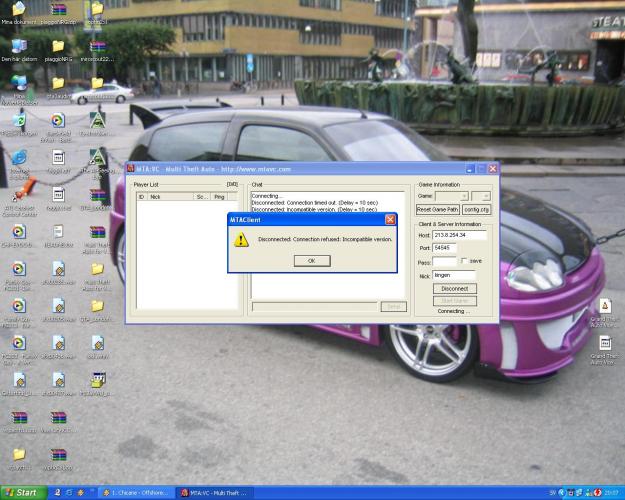Viewport: 625px width, 500px height.
Task: Click the Reset Game Path button
Action: point(438,210)
